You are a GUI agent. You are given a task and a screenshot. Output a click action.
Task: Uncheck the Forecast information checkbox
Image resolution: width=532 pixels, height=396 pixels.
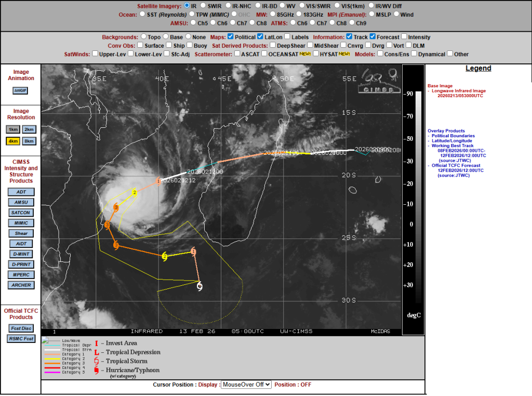(x=373, y=37)
